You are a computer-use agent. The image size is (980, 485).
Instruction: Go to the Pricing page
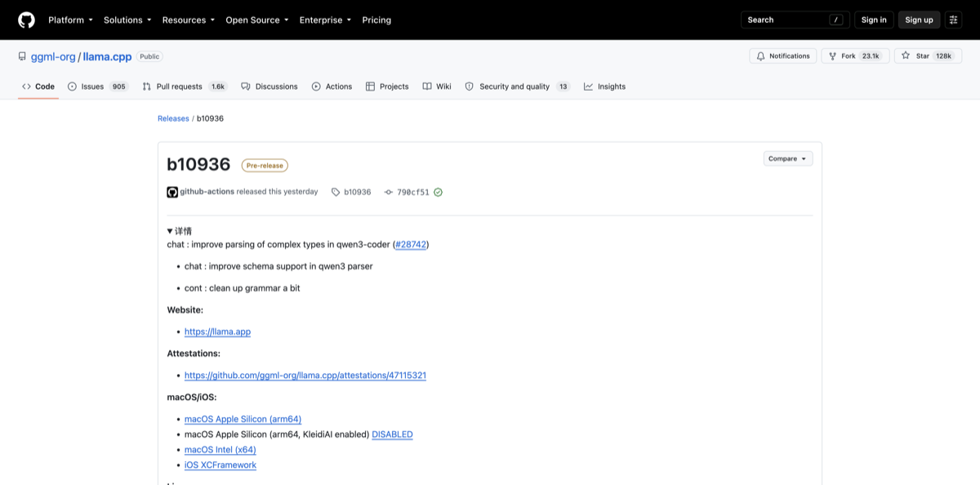[x=376, y=20]
